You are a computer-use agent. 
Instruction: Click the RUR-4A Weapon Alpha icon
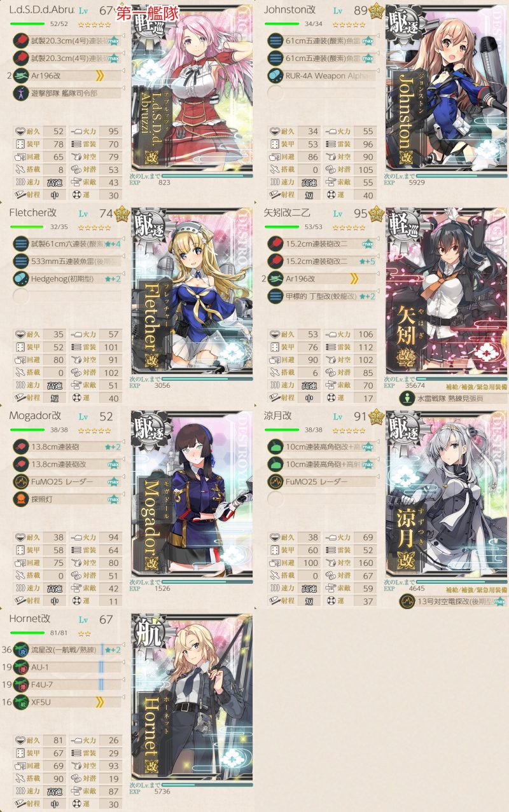(x=275, y=76)
